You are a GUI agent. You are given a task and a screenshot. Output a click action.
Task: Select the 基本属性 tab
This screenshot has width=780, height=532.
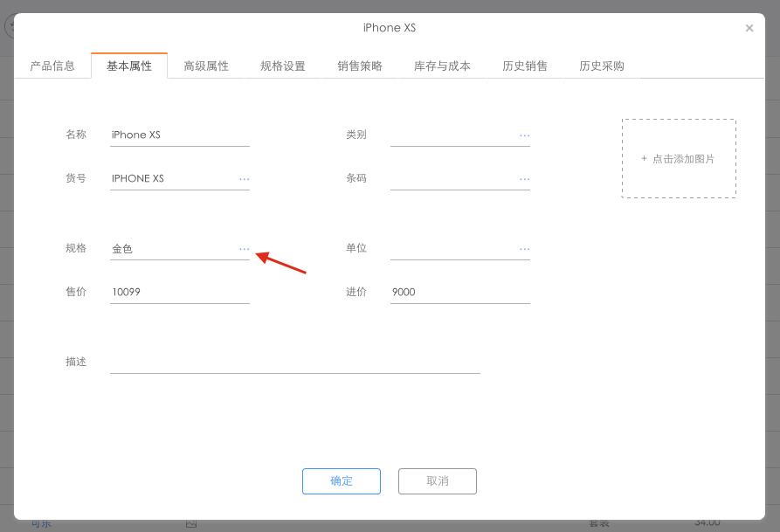pos(128,65)
